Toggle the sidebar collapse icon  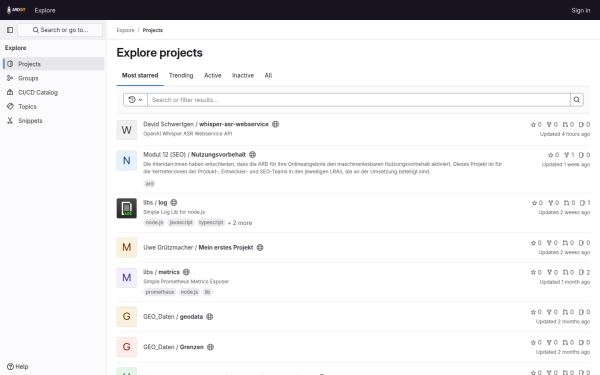pyautogui.click(x=10, y=30)
